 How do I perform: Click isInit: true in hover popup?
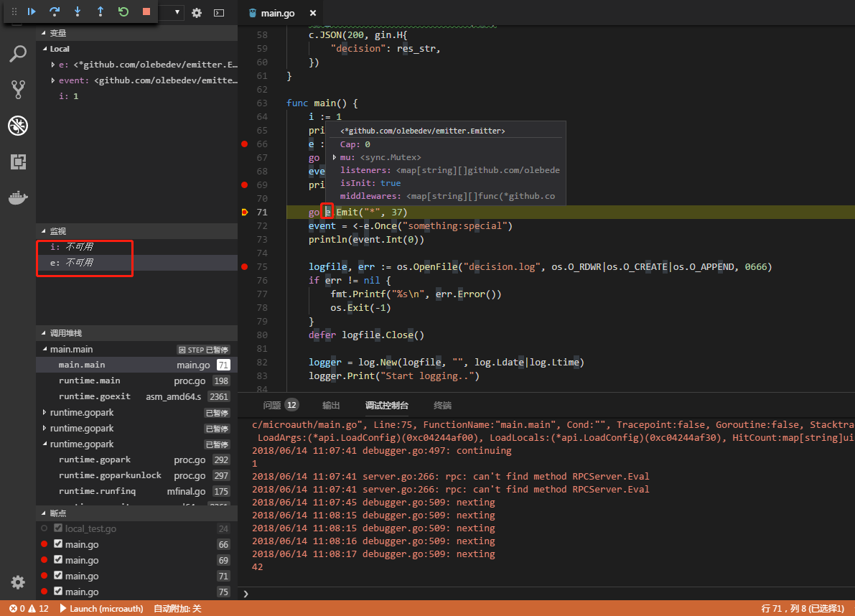(x=370, y=183)
